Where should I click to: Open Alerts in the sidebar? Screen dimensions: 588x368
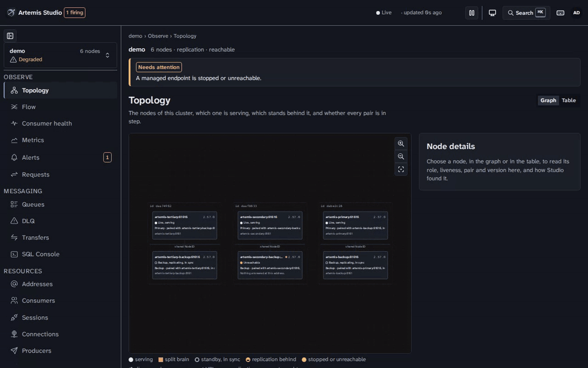[61, 157]
